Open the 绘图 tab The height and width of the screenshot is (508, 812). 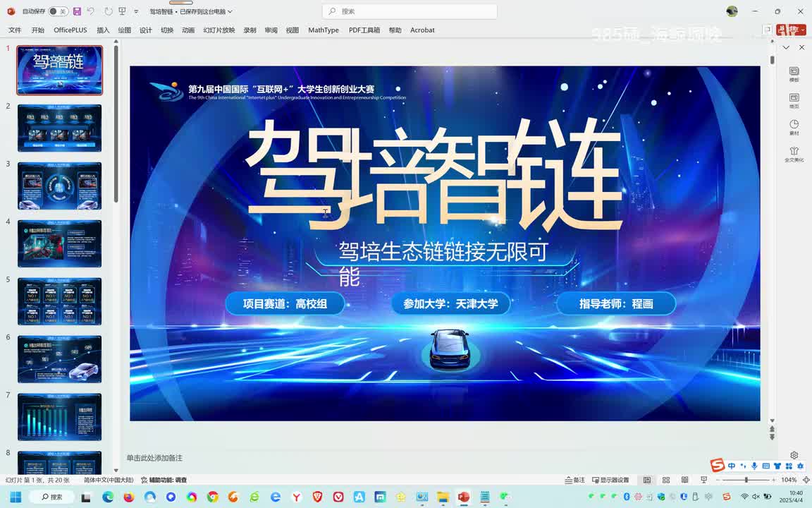pos(125,30)
